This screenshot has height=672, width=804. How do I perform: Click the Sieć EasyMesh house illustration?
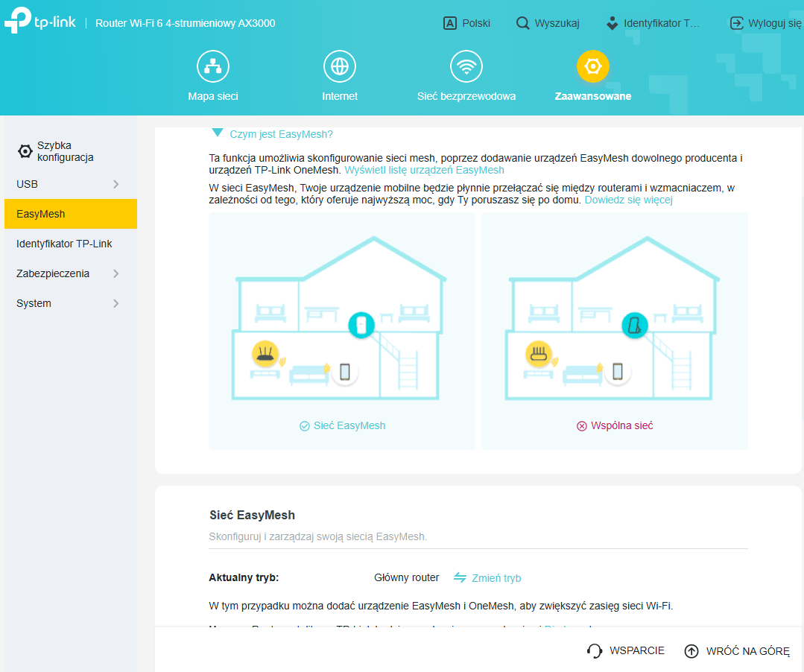(x=341, y=318)
